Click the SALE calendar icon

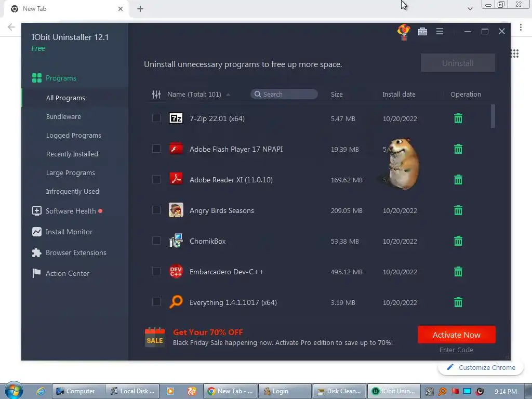click(x=155, y=337)
